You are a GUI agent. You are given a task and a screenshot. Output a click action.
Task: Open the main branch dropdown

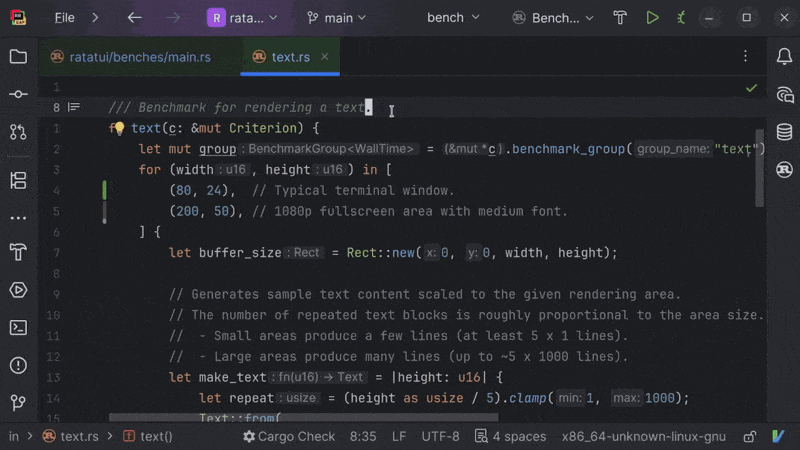pos(337,18)
